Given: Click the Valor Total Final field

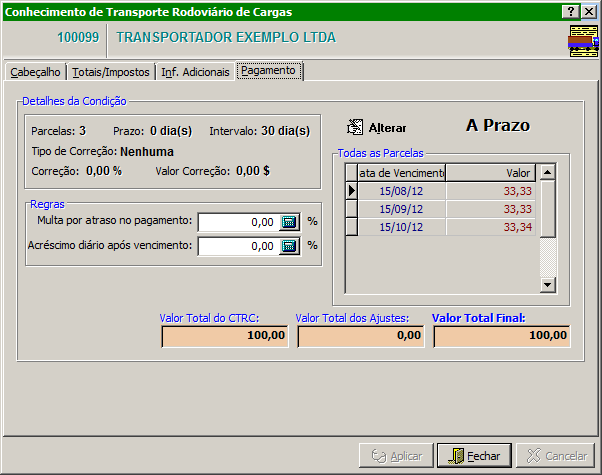Looking at the screenshot, I should tap(501, 336).
